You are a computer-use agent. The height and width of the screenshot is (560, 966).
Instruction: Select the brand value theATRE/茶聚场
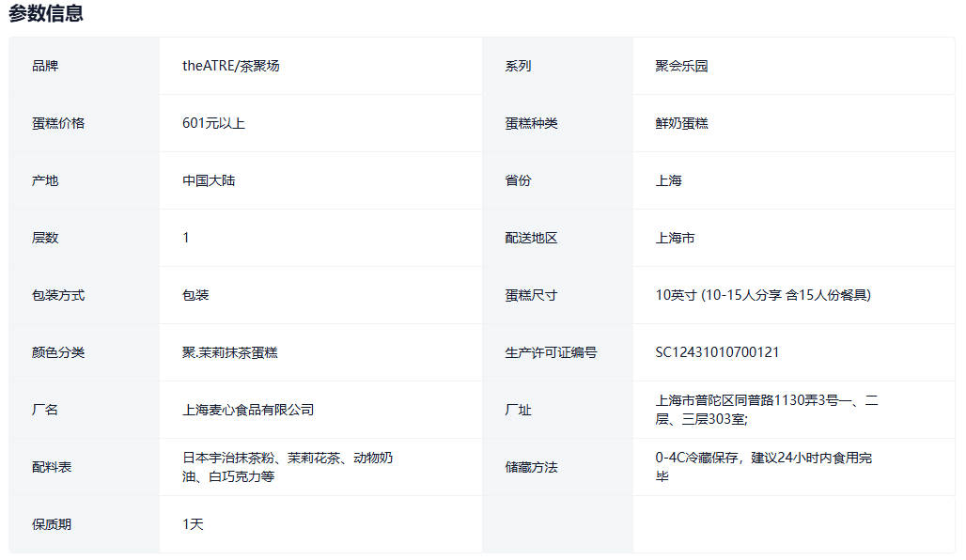pos(230,66)
